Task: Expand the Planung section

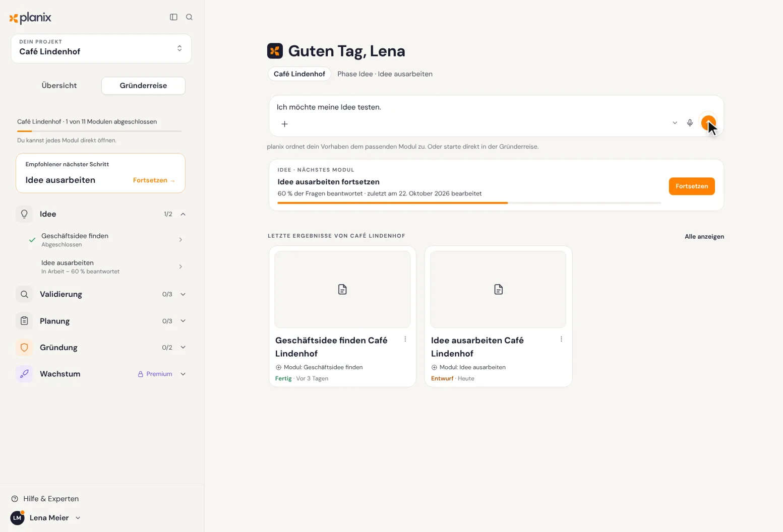Action: click(x=183, y=321)
